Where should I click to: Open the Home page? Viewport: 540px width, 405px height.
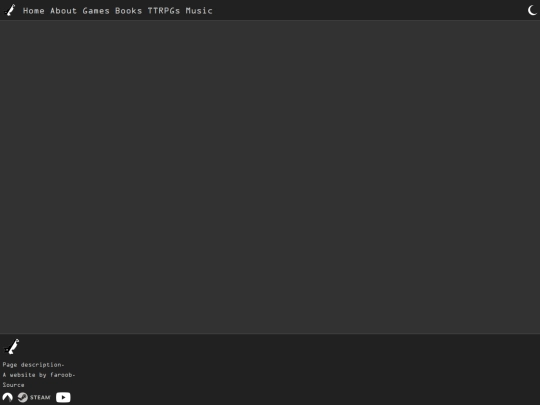pyautogui.click(x=33, y=11)
